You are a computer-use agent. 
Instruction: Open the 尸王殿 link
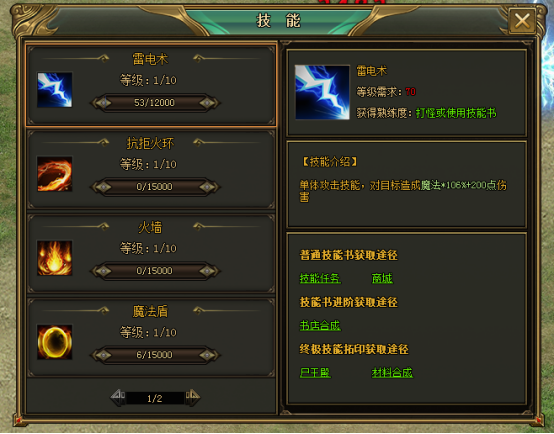pos(315,373)
